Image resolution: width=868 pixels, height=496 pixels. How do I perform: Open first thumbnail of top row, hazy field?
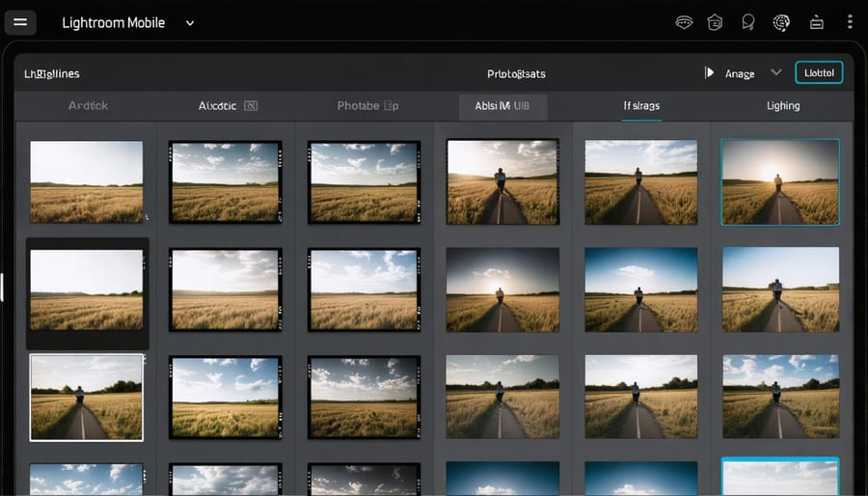coord(87,181)
